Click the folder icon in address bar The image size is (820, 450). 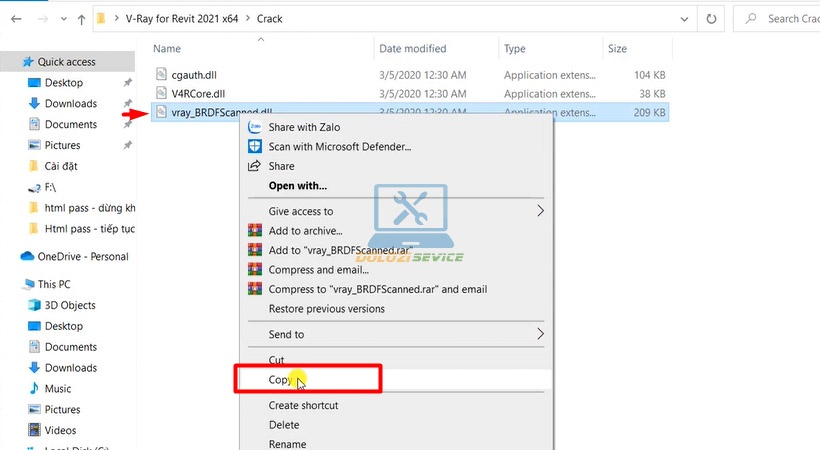[x=101, y=19]
